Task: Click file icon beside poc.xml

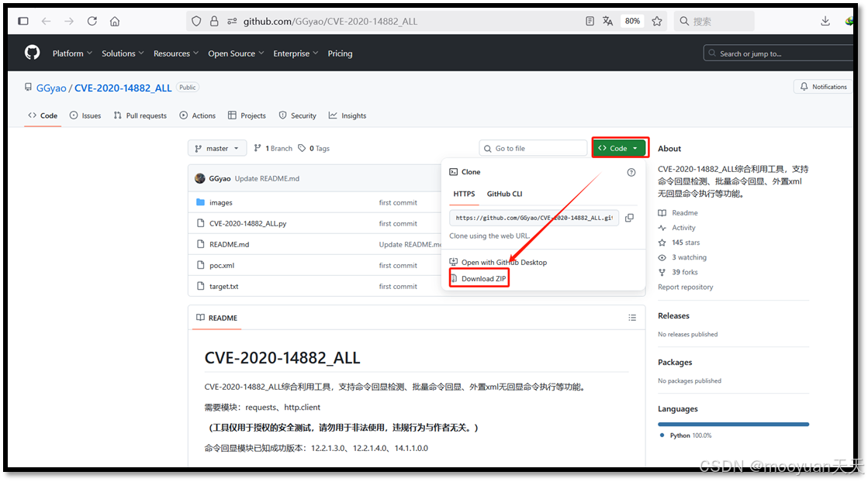Action: 200,265
